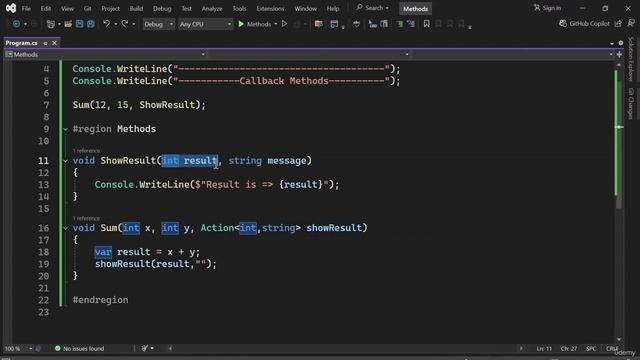Click the Visual Studio logo icon
Image resolution: width=640 pixels, height=360 pixels.
coord(11,8)
